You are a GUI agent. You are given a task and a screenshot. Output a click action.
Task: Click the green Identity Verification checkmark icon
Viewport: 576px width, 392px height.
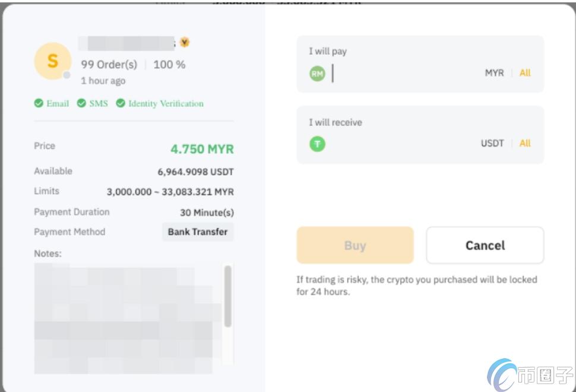[121, 103]
